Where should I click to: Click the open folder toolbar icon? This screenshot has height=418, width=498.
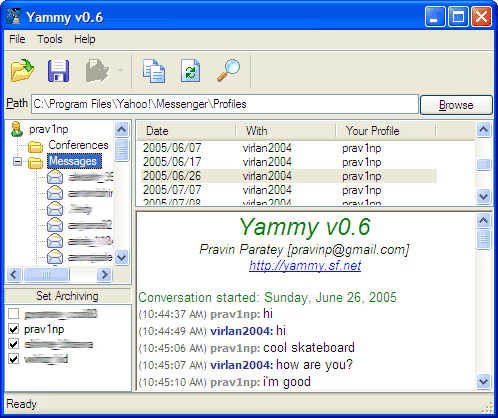pos(22,70)
